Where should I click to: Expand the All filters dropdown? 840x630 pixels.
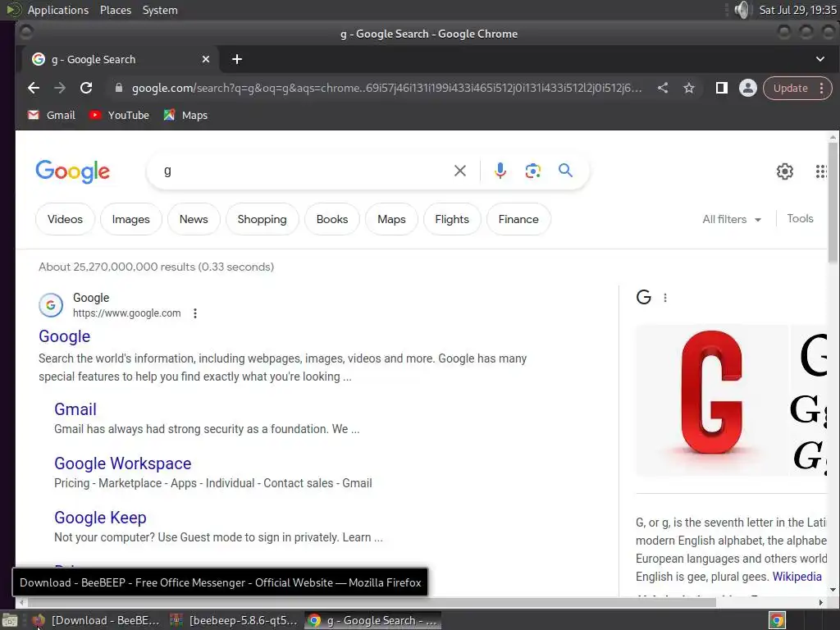732,219
